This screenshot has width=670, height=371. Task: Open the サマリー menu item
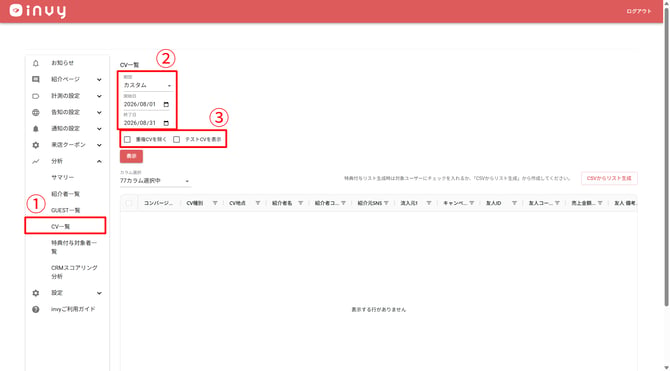point(63,178)
